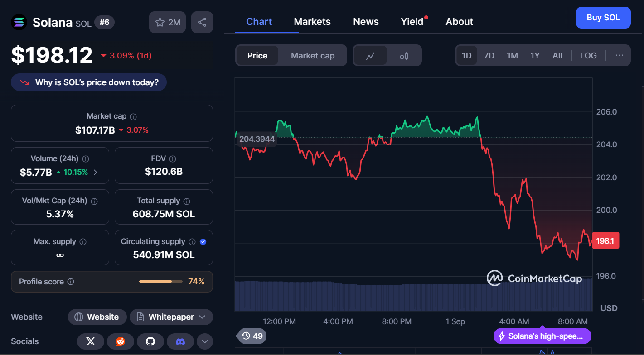
Task: Switch to candlestick chart icon
Action: point(404,56)
